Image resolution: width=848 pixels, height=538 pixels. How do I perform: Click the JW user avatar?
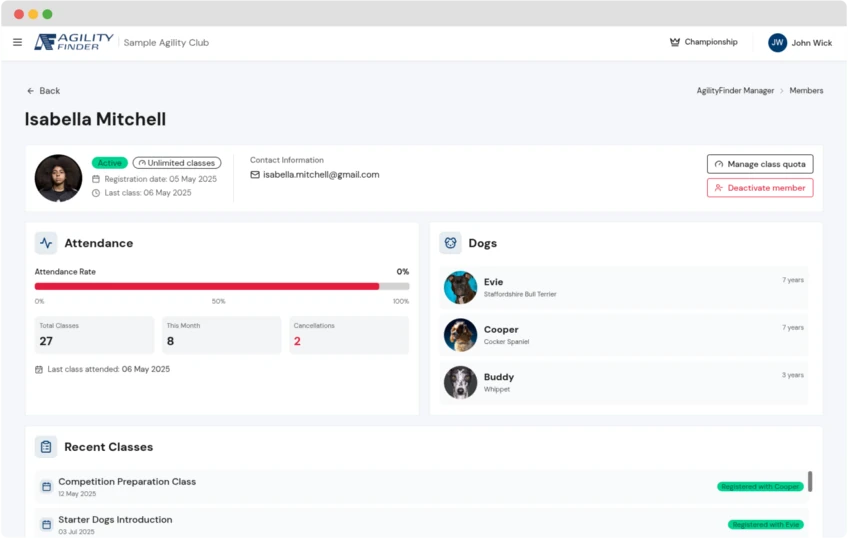point(777,43)
